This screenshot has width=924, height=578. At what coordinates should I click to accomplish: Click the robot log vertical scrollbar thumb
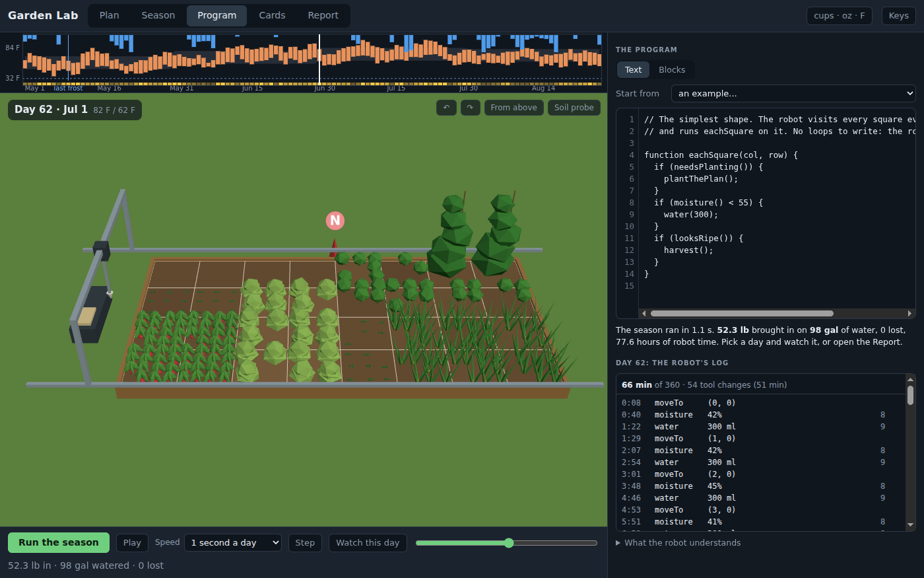click(911, 395)
